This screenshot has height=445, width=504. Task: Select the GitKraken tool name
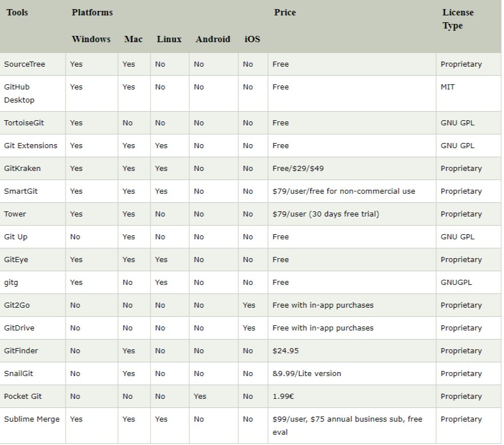click(x=22, y=168)
